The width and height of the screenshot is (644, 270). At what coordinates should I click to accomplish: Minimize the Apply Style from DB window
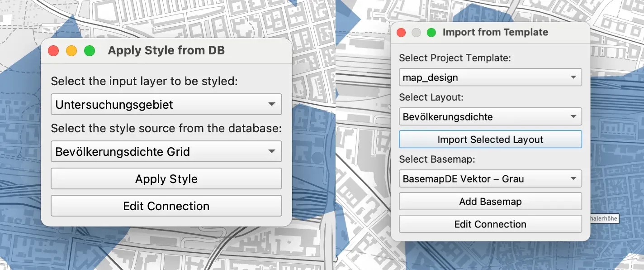click(x=71, y=51)
